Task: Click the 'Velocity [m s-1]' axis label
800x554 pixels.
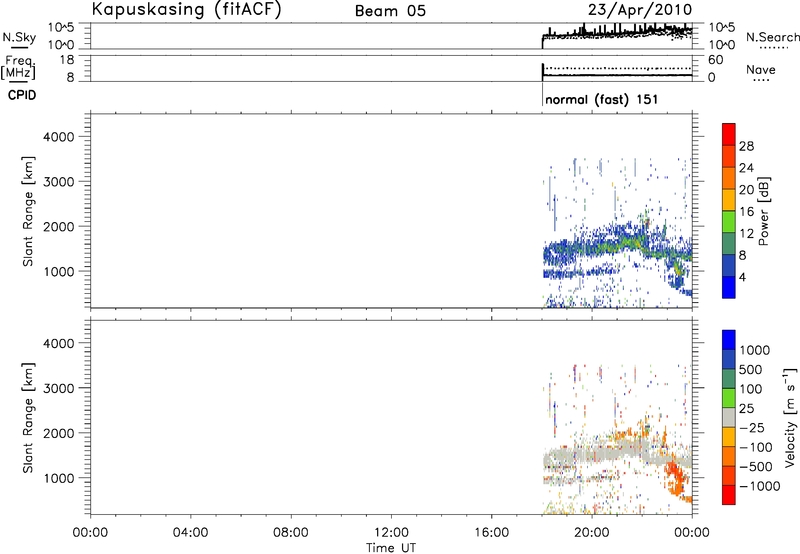Action: tap(790, 417)
